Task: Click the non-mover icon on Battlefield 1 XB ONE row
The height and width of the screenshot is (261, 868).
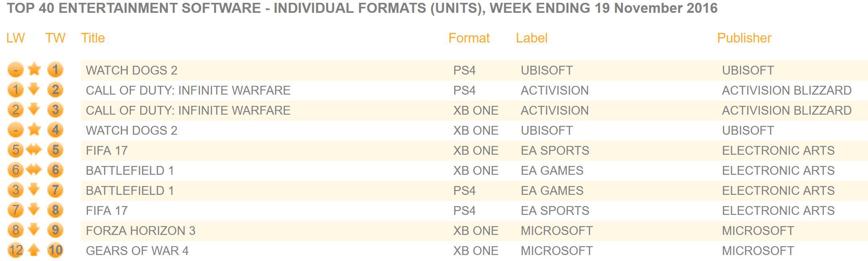Action: click(x=34, y=170)
